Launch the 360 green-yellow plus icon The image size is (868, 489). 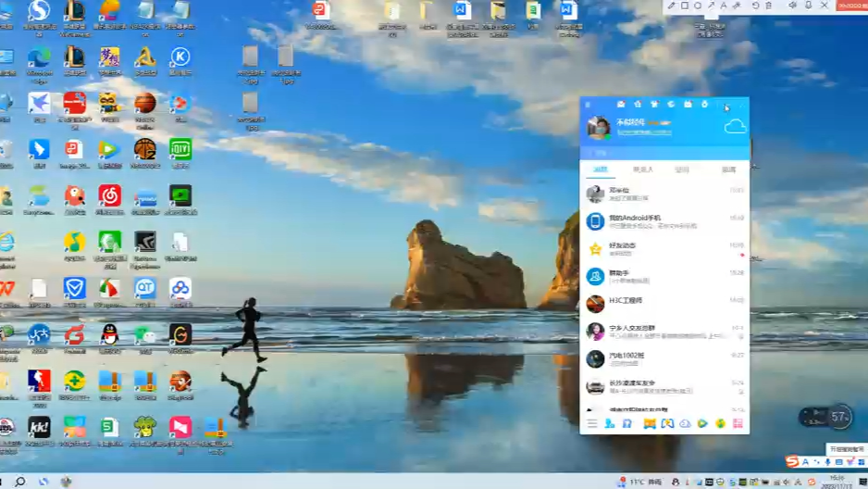tap(74, 381)
